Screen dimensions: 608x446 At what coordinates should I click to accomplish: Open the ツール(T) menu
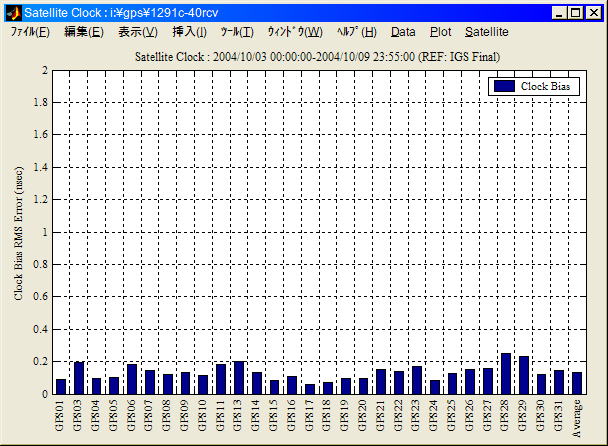click(x=237, y=32)
